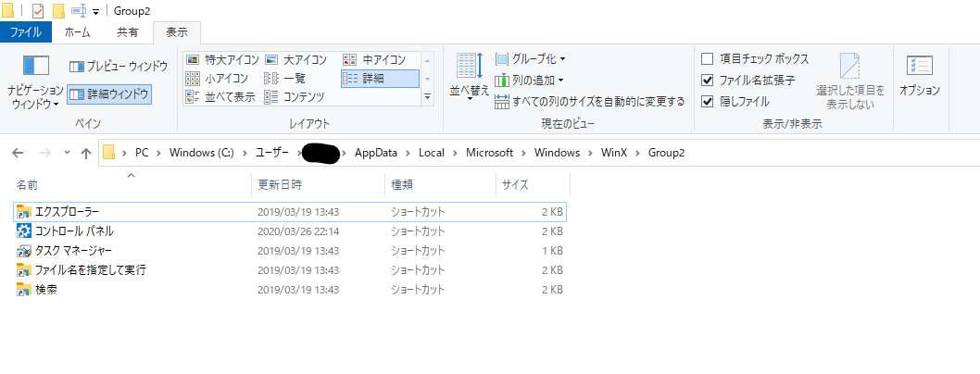Switch to the 共有 ribbon tab

(x=128, y=32)
